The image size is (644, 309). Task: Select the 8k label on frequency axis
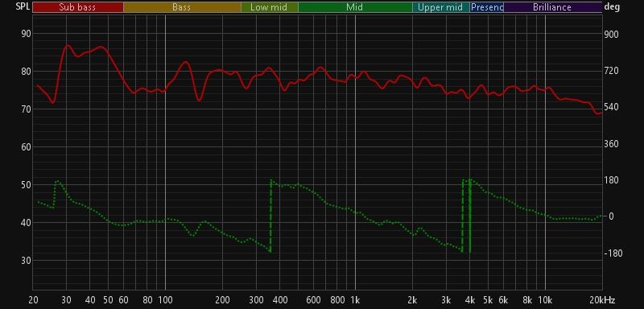click(x=527, y=299)
